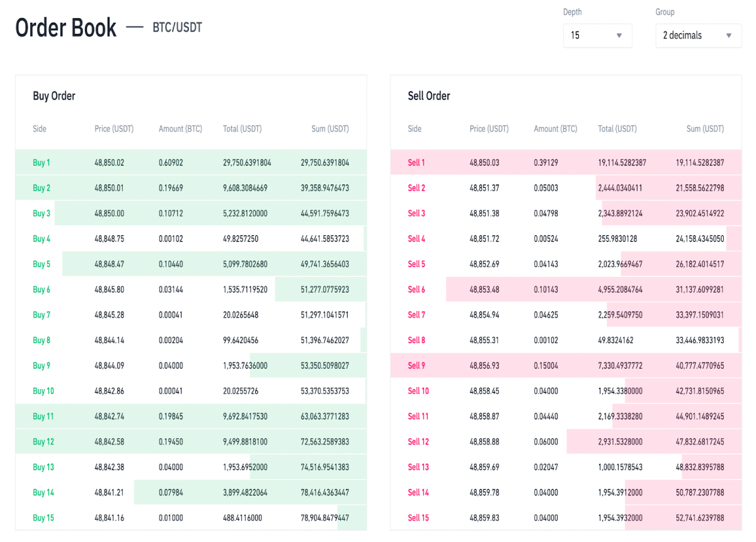Click Side header in Sell Order table

[x=415, y=128]
